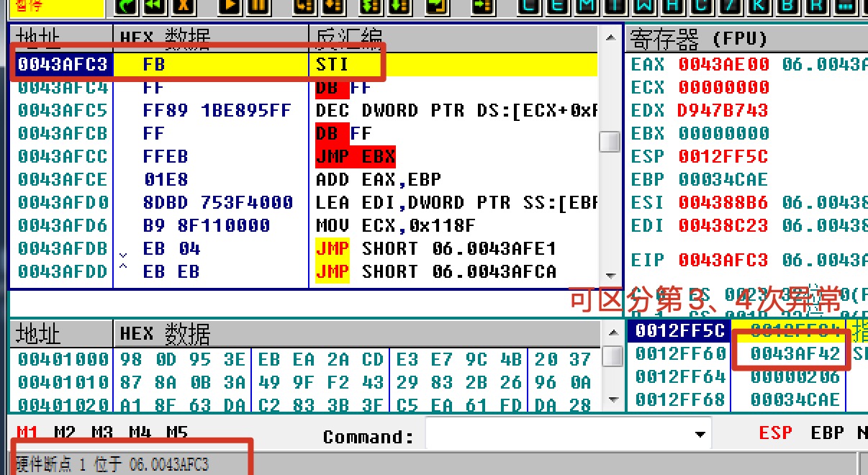Click the M3 memory bookmark button
The height and width of the screenshot is (475, 868).
(x=102, y=433)
